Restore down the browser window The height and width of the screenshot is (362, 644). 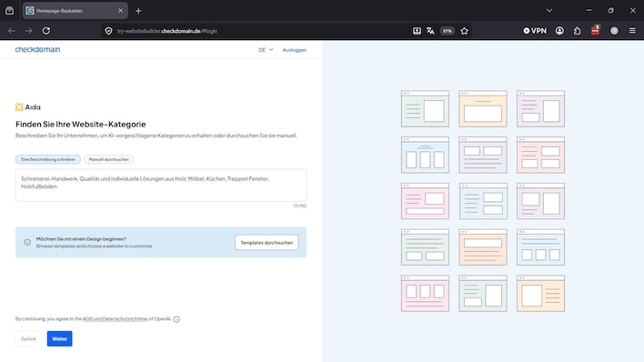point(610,11)
